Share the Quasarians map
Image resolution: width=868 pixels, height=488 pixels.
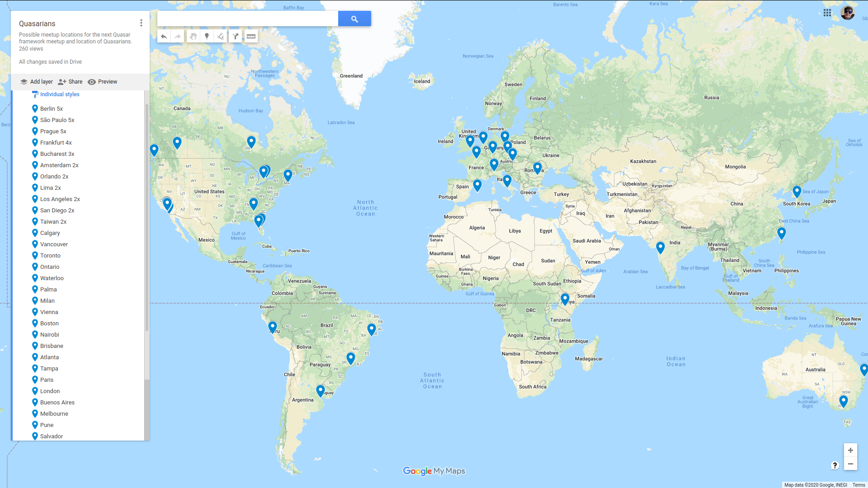70,82
